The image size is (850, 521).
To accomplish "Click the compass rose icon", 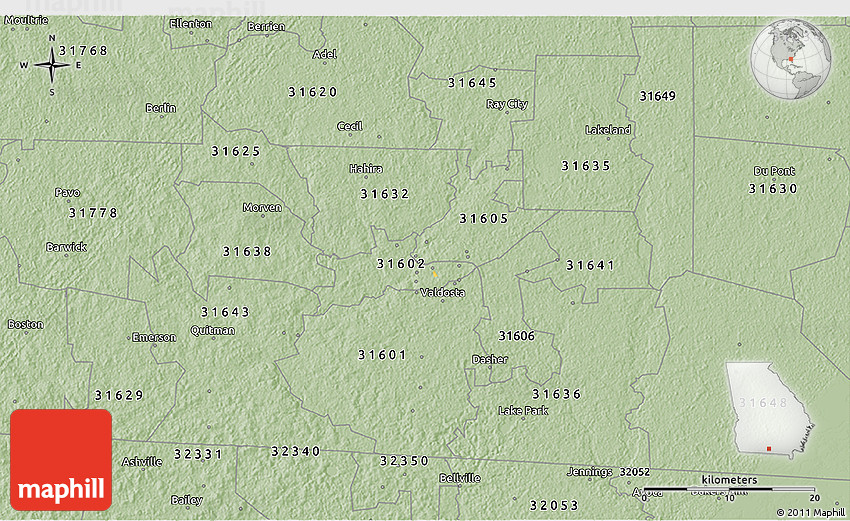I will click(52, 66).
